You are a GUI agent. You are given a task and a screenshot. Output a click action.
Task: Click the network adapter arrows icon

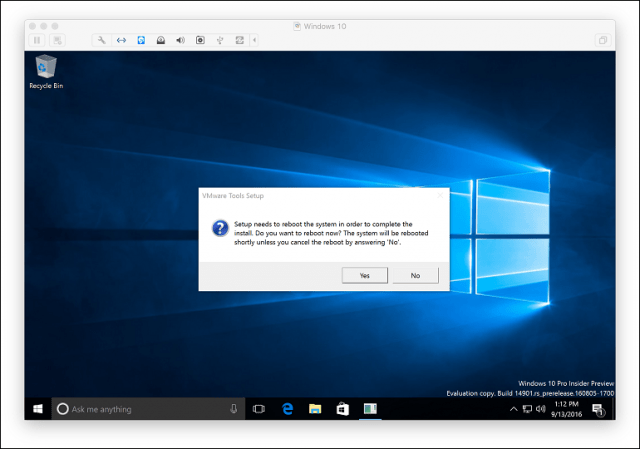tap(121, 40)
